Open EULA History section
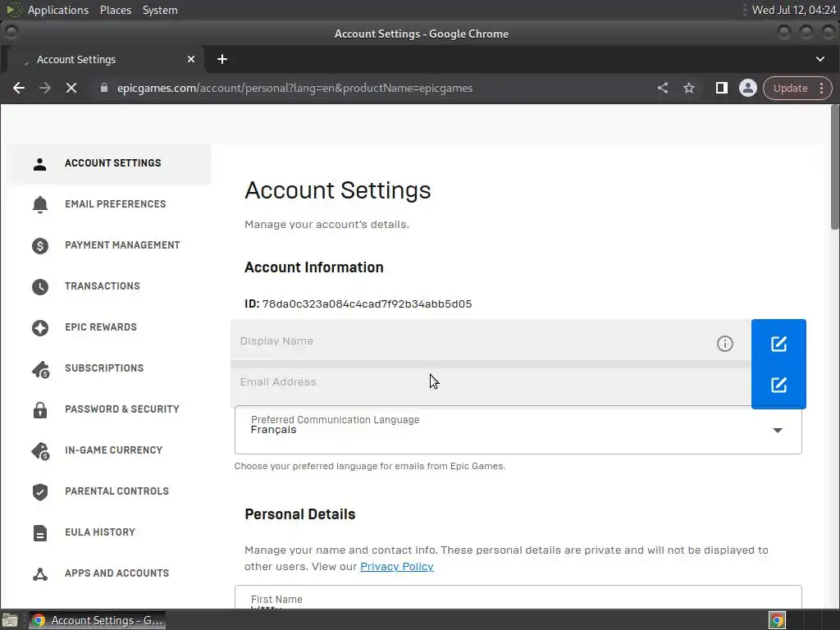Screen dimensions: 840x630 [100, 532]
